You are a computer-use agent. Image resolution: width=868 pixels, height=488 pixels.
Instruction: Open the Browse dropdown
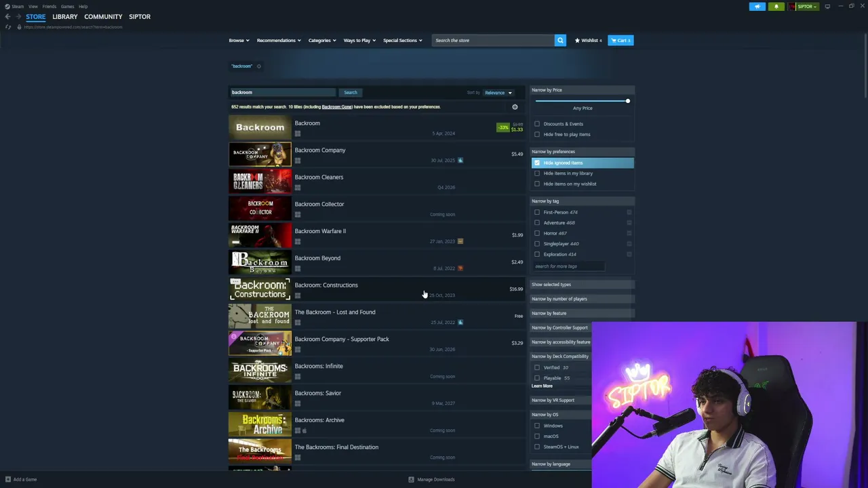(239, 40)
